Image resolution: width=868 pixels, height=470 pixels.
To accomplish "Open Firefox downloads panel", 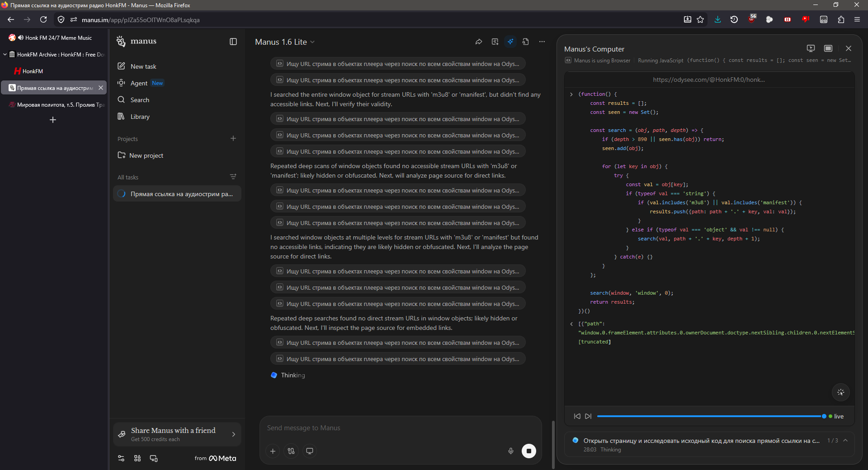I will coord(717,19).
